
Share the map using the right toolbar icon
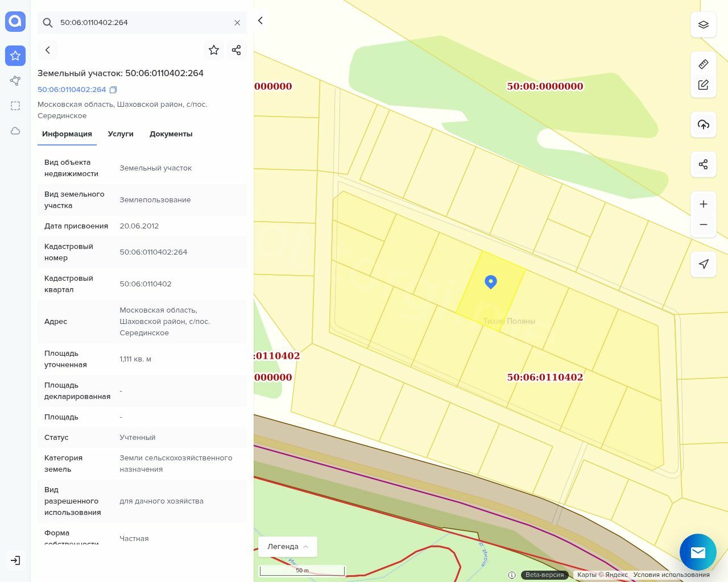click(703, 164)
